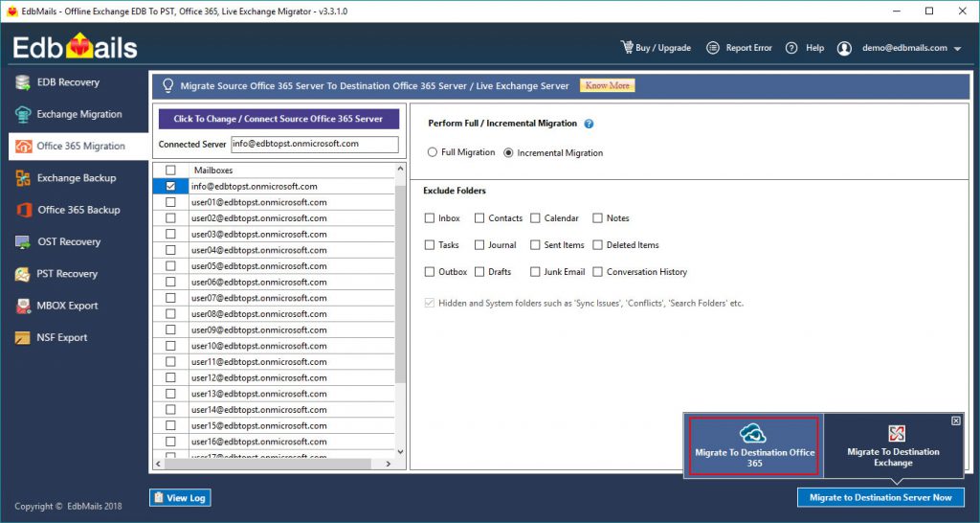This screenshot has height=523, width=980.
Task: Click To Change / Connect Source Office 365 Server
Action: pos(278,119)
